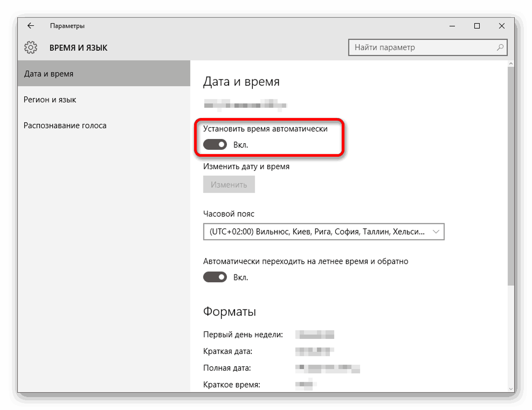Switch to Распознавание голоса section

pyautogui.click(x=65, y=125)
